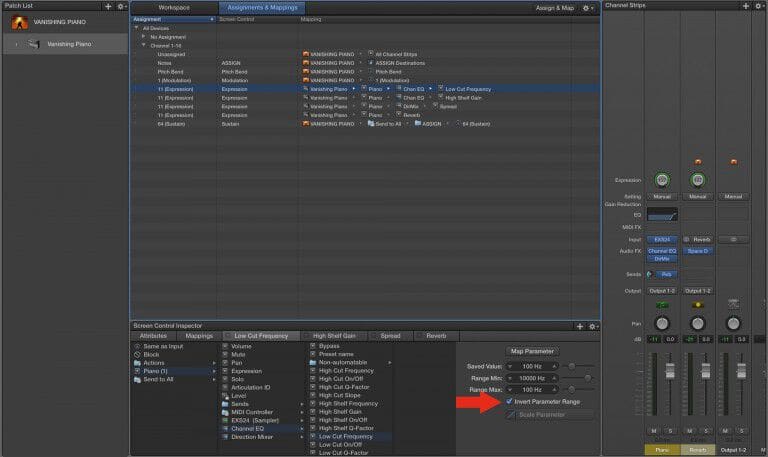Click the Scale Parameter graph icon

point(511,415)
